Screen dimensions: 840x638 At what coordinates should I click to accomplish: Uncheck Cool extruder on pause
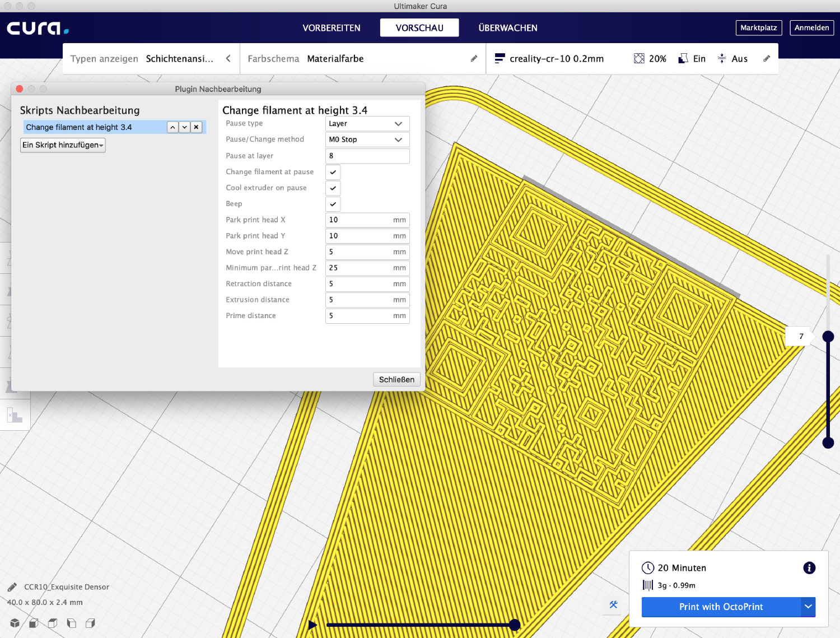click(x=333, y=188)
